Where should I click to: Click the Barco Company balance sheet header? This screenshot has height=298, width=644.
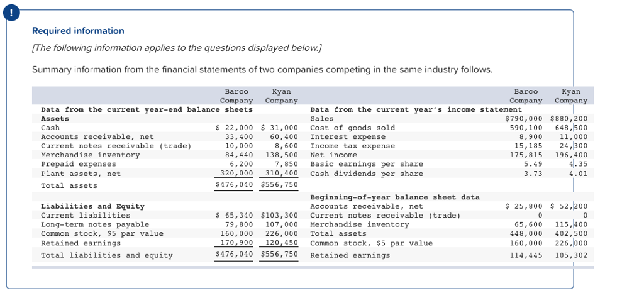pos(236,96)
